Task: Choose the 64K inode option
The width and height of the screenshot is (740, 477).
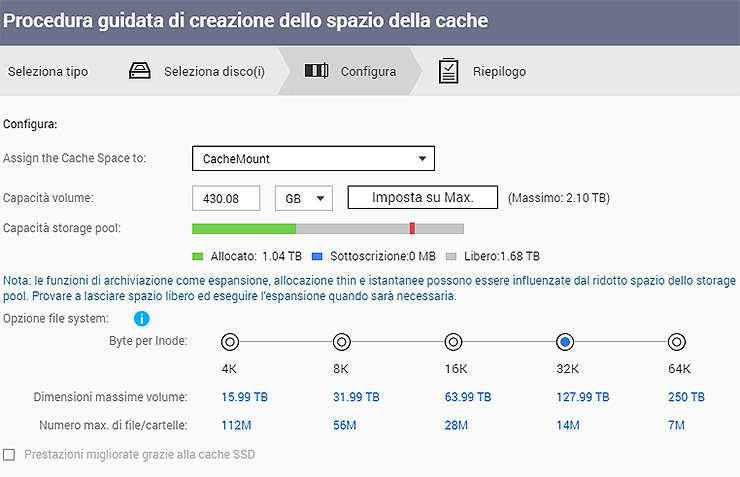Action: 676,342
